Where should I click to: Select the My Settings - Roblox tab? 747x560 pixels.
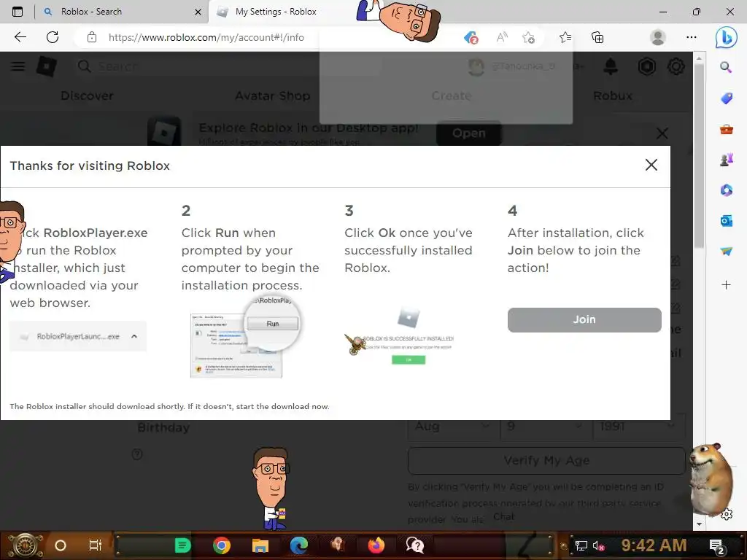[276, 12]
